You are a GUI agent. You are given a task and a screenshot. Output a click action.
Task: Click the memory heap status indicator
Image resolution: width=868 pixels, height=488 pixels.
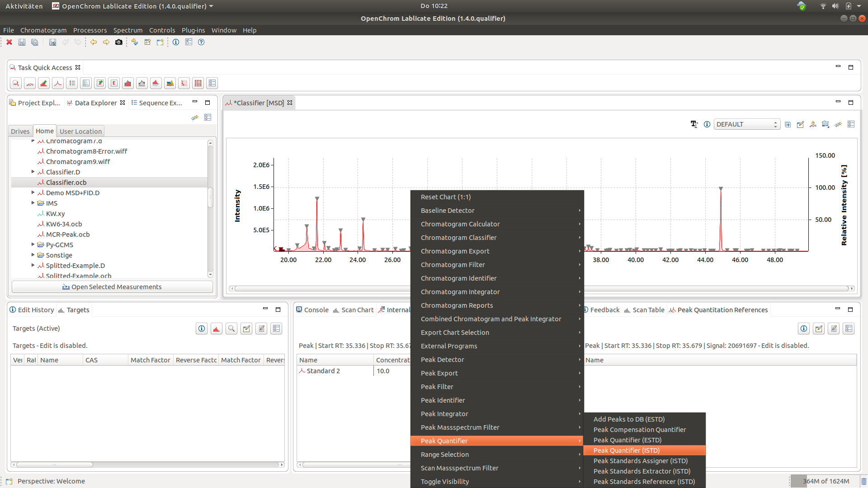(826, 481)
